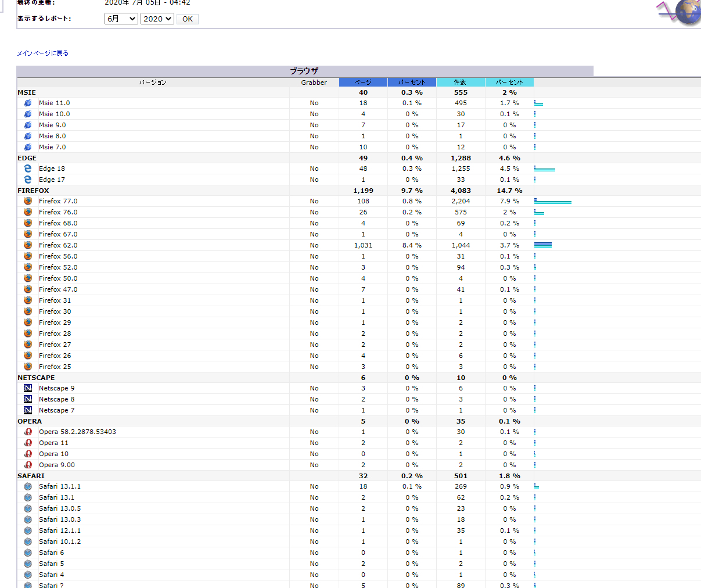This screenshot has width=701, height=588.
Task: Open the year dropdown showing 2020
Action: point(157,19)
